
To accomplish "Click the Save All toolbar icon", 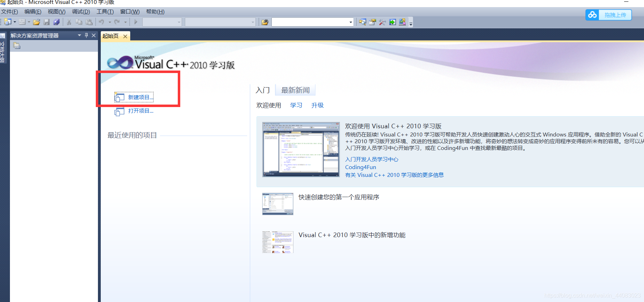I will coord(56,22).
